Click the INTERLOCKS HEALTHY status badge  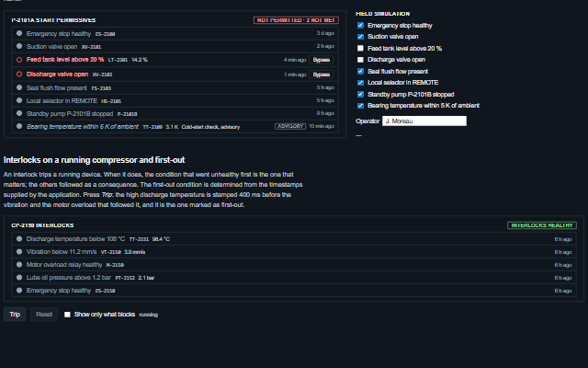[x=542, y=225]
